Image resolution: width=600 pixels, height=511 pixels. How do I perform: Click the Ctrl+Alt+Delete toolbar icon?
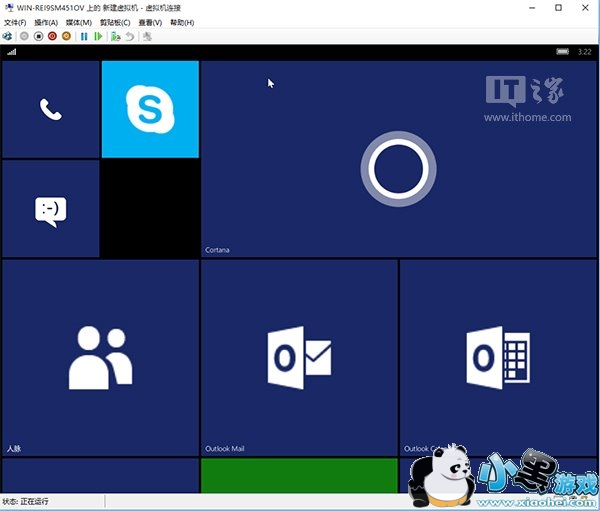click(x=8, y=36)
